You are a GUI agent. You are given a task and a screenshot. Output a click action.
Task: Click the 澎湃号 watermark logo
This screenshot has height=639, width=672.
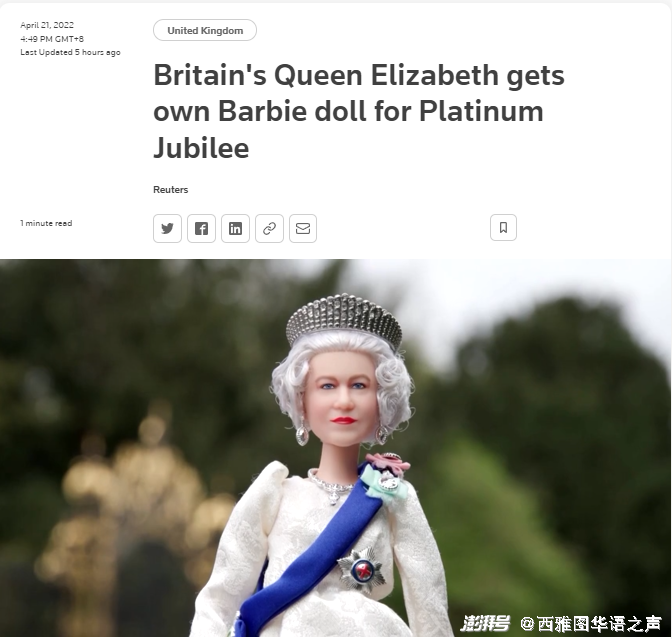485,623
